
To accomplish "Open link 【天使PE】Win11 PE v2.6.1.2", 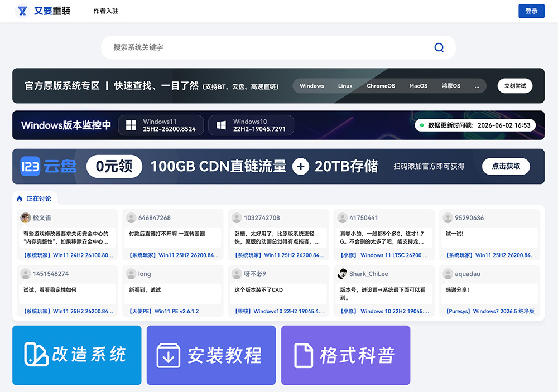I will [x=163, y=311].
